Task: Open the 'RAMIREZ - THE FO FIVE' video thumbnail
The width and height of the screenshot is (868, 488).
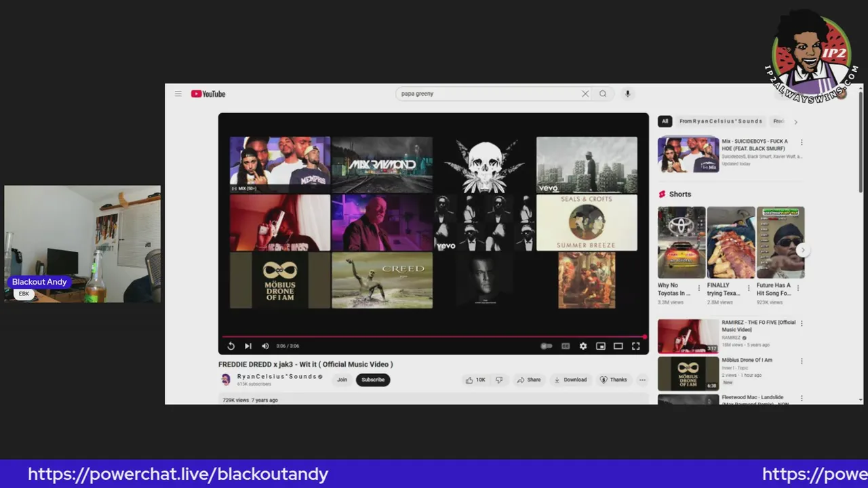Action: tap(688, 336)
